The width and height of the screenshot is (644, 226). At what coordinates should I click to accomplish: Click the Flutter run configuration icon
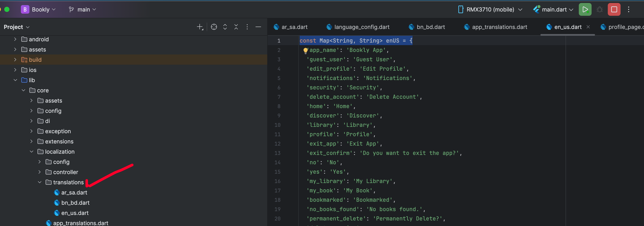coord(537,9)
